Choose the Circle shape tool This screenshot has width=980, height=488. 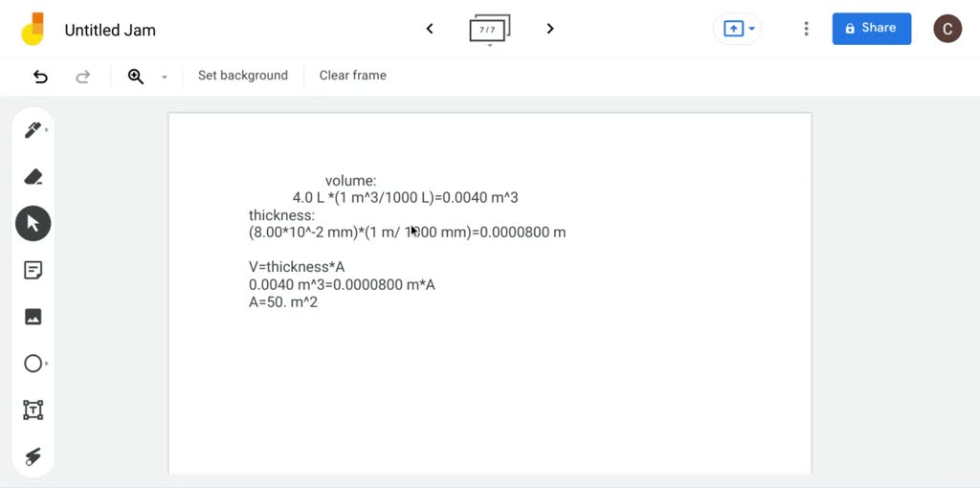coord(33,364)
